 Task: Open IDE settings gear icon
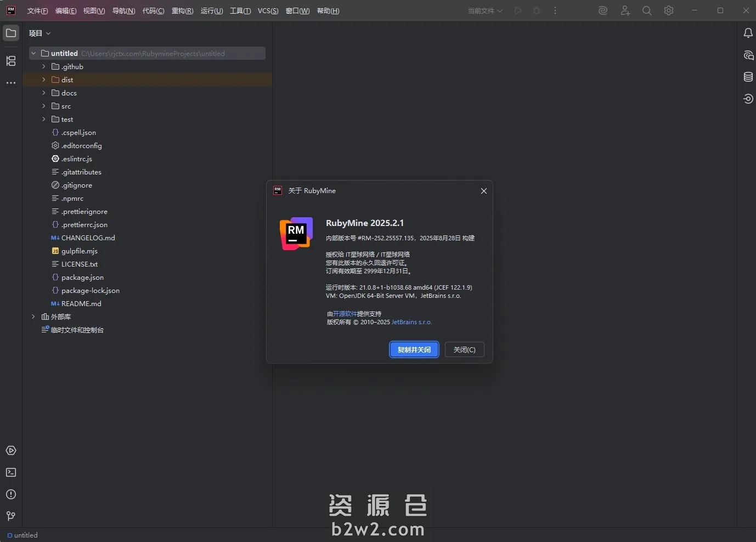668,10
